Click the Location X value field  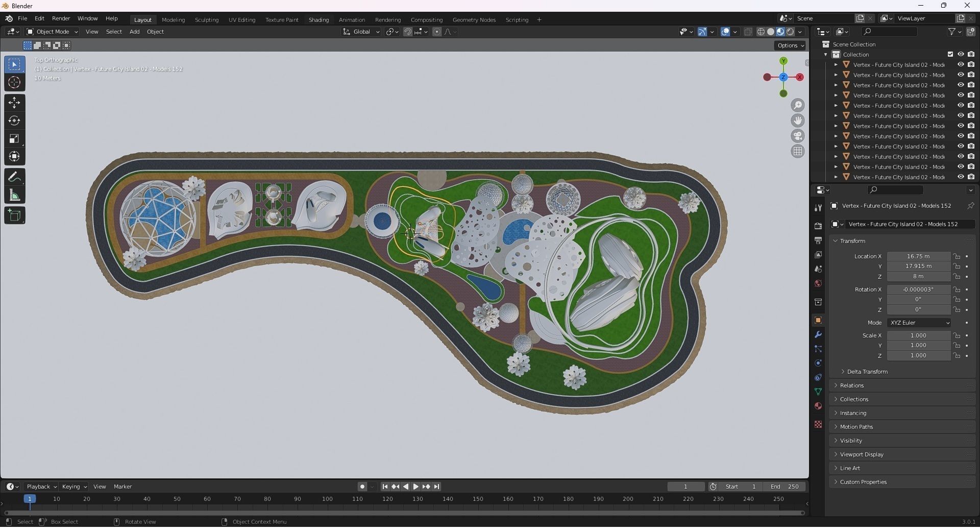[918, 257]
